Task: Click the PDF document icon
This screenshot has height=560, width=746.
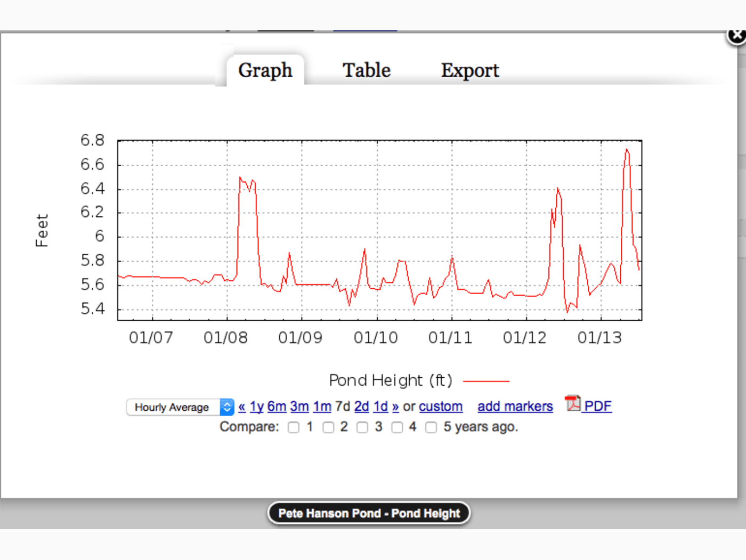Action: [x=573, y=403]
